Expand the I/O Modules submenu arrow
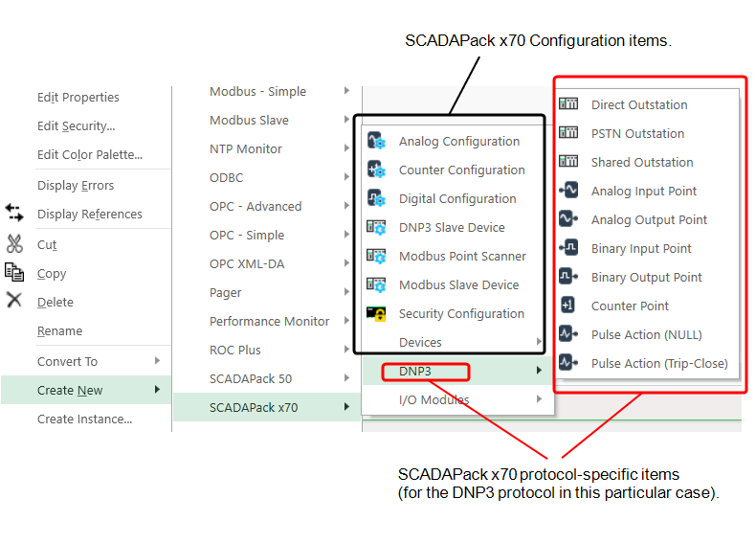 [539, 398]
